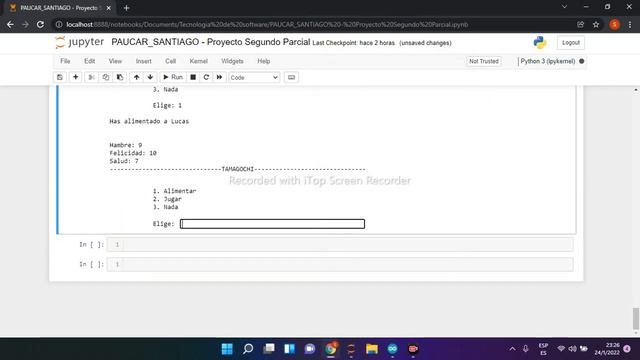Copy selected cells with the copy icon

click(106, 77)
